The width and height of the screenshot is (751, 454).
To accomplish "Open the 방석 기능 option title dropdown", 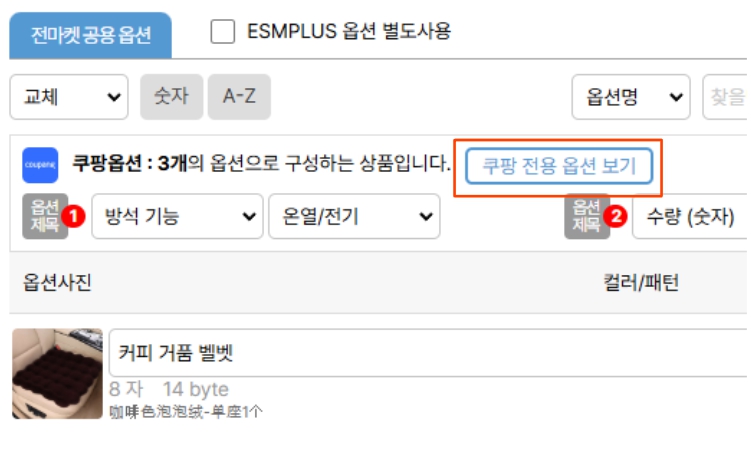I will pyautogui.click(x=177, y=216).
